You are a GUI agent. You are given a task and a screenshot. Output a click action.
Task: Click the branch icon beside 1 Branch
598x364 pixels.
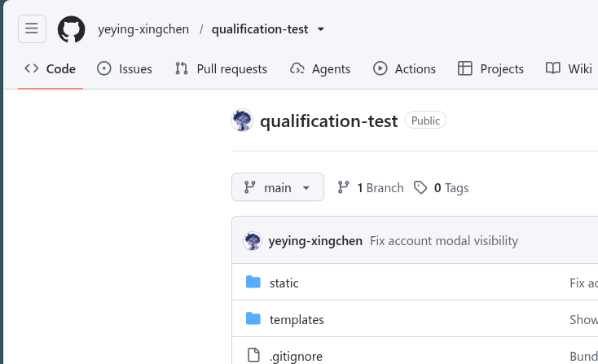click(x=343, y=187)
